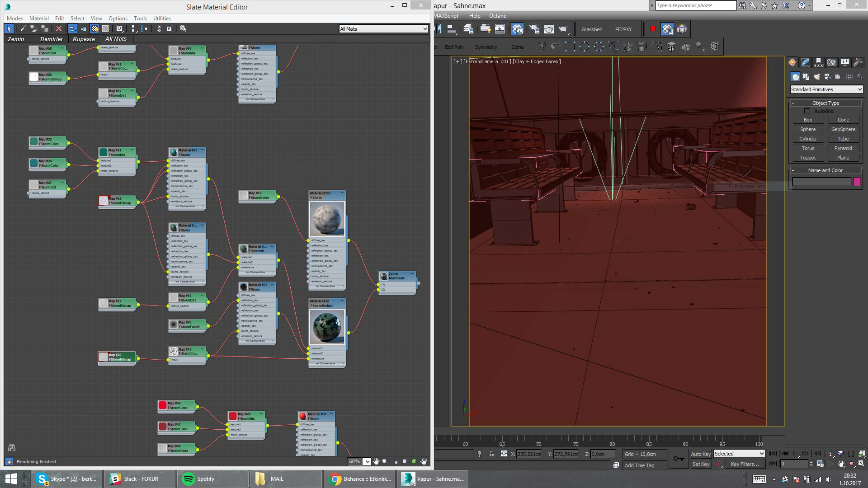Open Key Filters dialog button
This screenshot has width=868, height=488.
coord(745,464)
